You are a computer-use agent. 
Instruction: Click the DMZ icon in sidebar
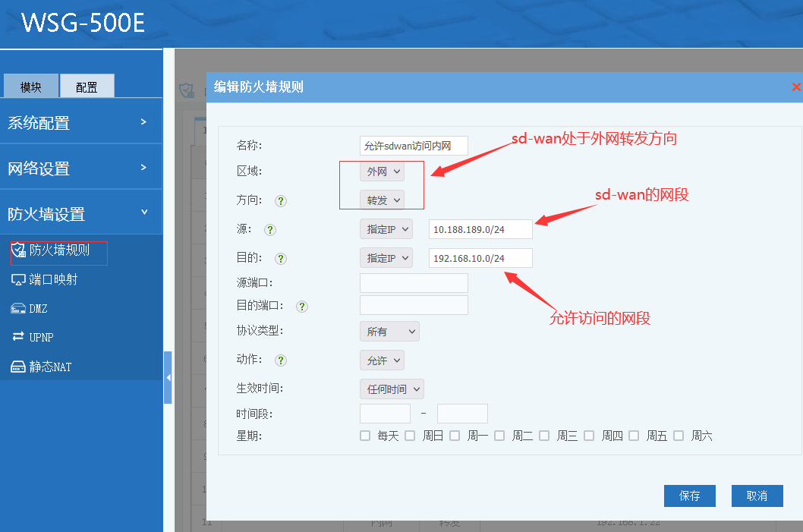18,308
